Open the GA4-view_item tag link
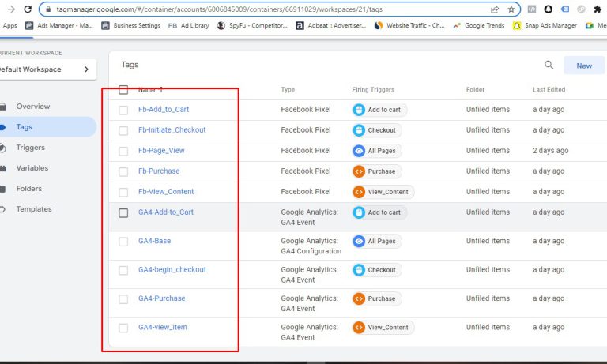Viewport: 607px width, 364px height. tap(163, 328)
